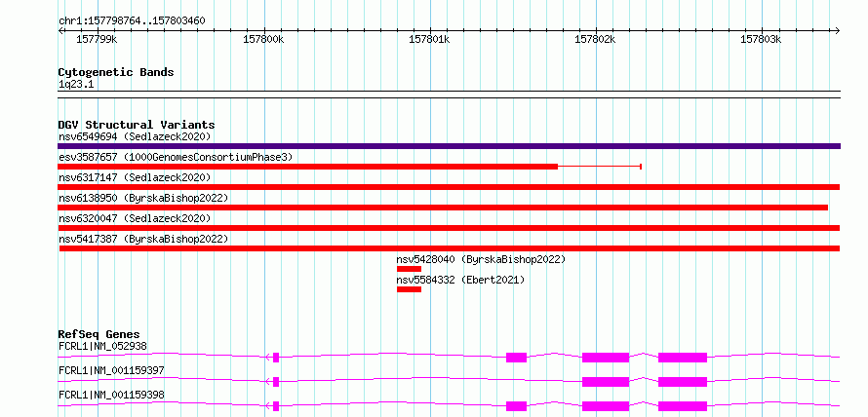Click the strand arrow on FCRL1|NM_001159397 transcript
Viewport: 868px width, 417px height.
coord(268,382)
